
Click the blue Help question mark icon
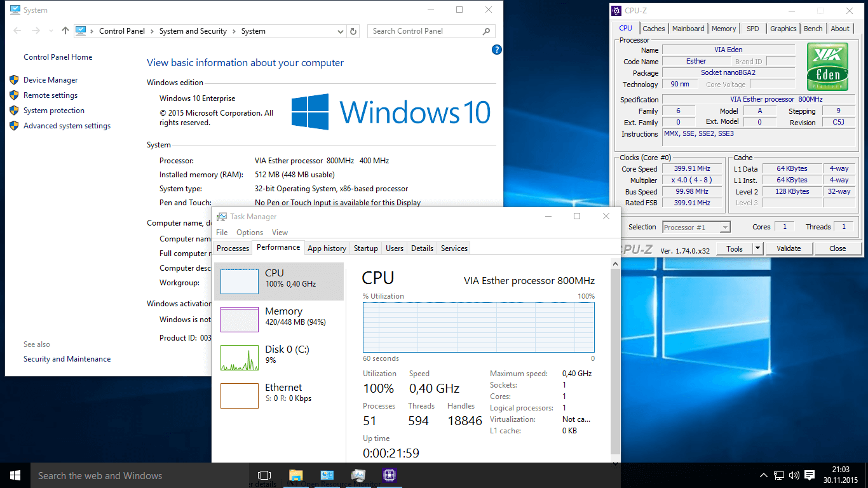click(x=497, y=50)
